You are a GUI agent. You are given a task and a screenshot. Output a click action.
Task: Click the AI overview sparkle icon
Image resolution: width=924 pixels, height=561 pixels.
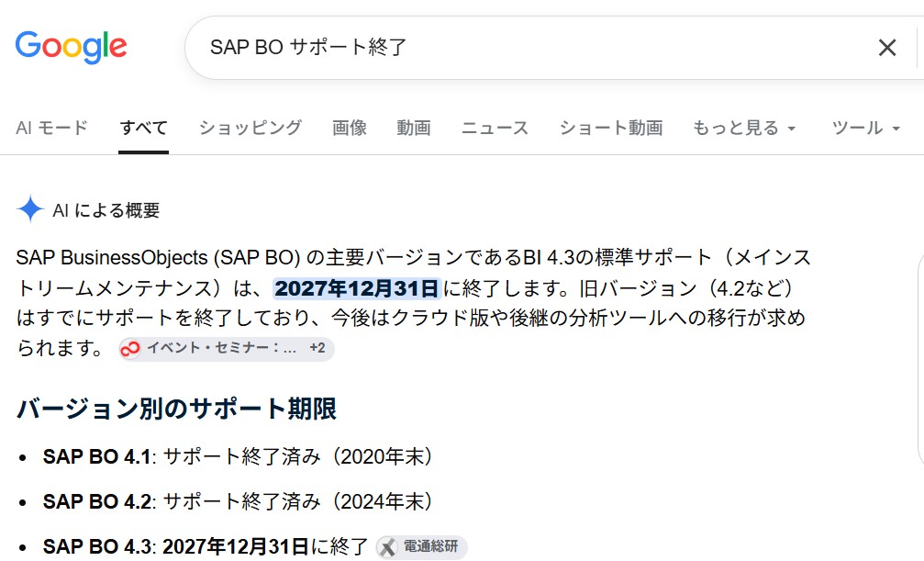[x=30, y=208]
